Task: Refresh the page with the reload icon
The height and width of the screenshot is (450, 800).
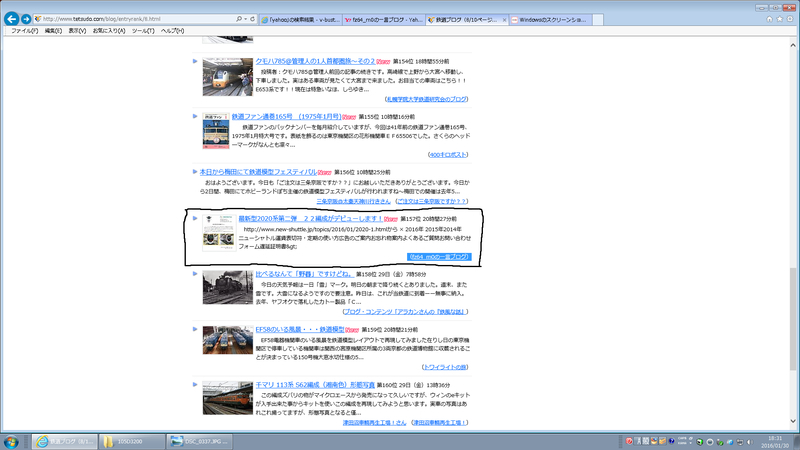Action: pyautogui.click(x=252, y=19)
